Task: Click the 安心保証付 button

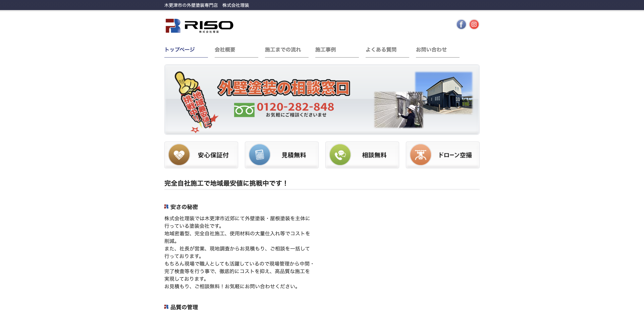Action: (x=201, y=155)
